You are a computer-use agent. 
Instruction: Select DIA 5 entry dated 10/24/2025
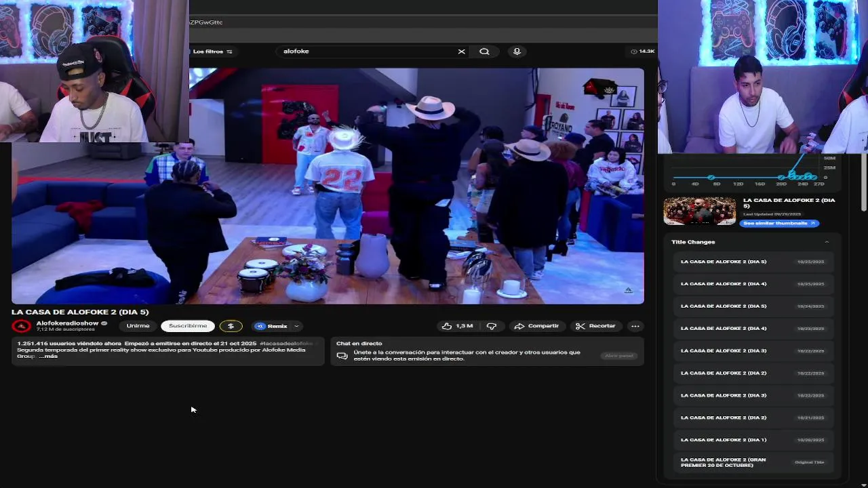point(753,306)
